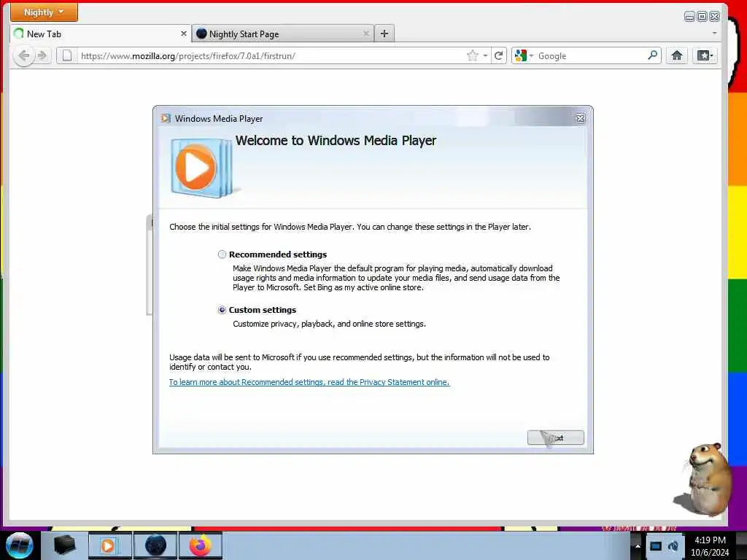Open the Nightly application menu button
This screenshot has height=560, width=747.
[x=44, y=12]
